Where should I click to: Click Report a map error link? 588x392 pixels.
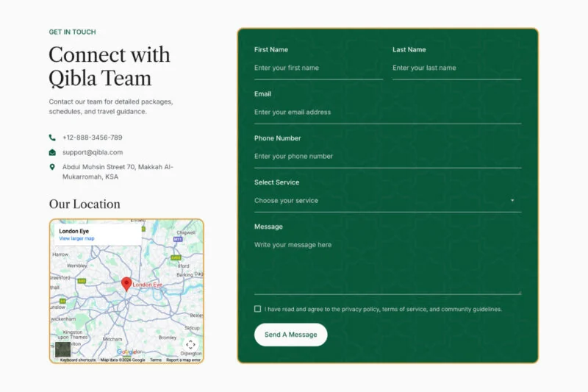coord(183,360)
